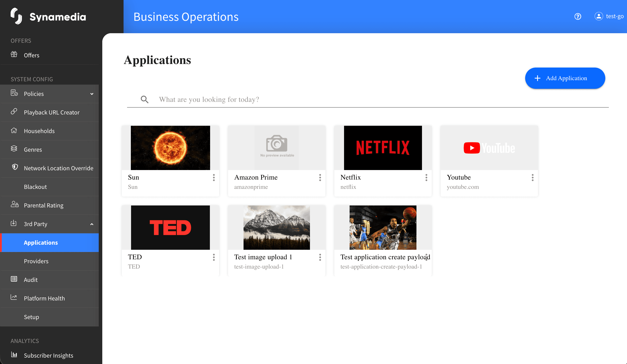Open the Setup menu item
Image resolution: width=627 pixels, height=364 pixels.
[x=50, y=317]
